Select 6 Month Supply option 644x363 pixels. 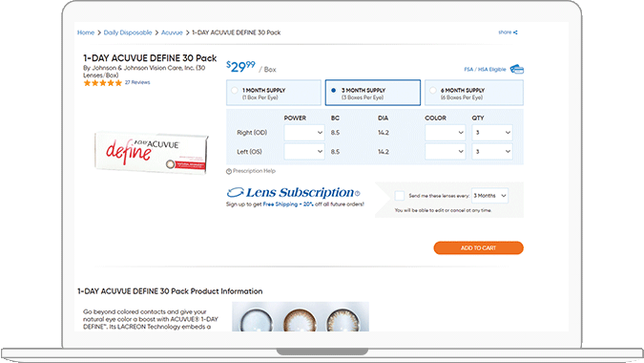click(474, 93)
